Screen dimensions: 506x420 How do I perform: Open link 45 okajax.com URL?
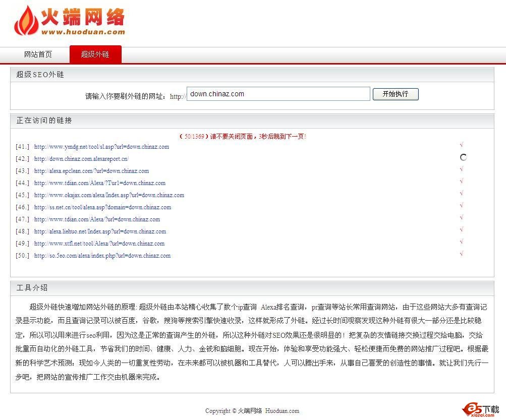(x=109, y=195)
